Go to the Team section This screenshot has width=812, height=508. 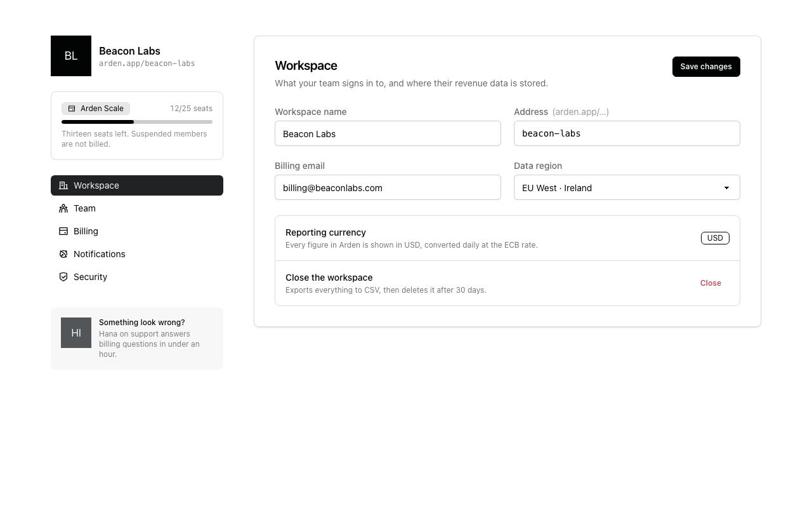(x=137, y=208)
